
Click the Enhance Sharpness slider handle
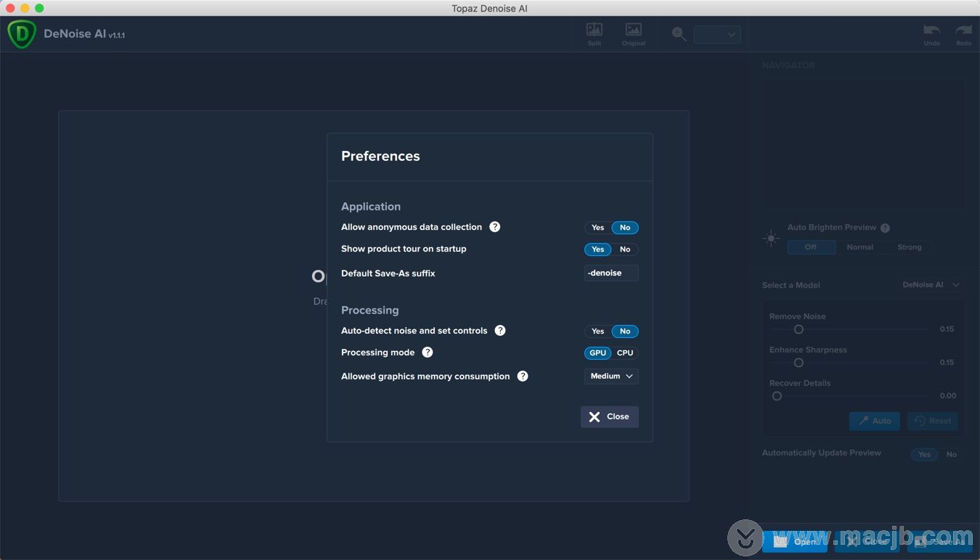pyautogui.click(x=799, y=363)
